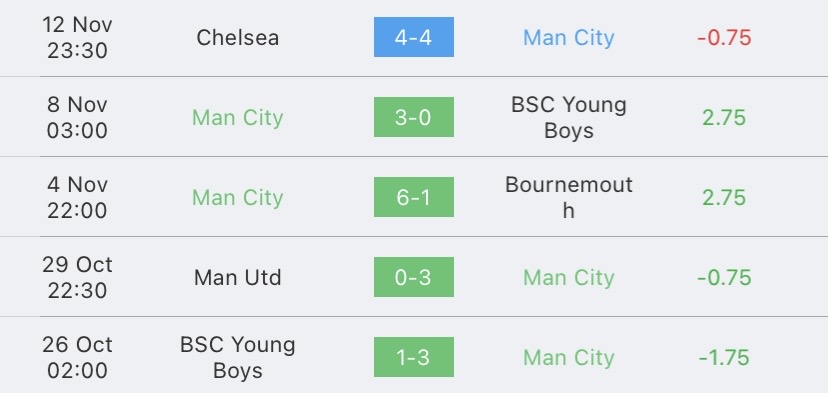Viewport: 828px width, 393px height.
Task: Select Man City in the 12 Nov match
Action: tap(569, 38)
